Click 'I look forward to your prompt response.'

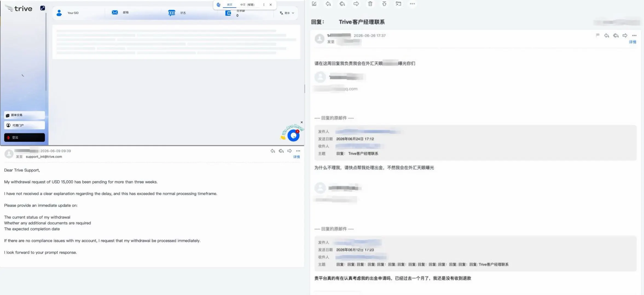(x=40, y=252)
